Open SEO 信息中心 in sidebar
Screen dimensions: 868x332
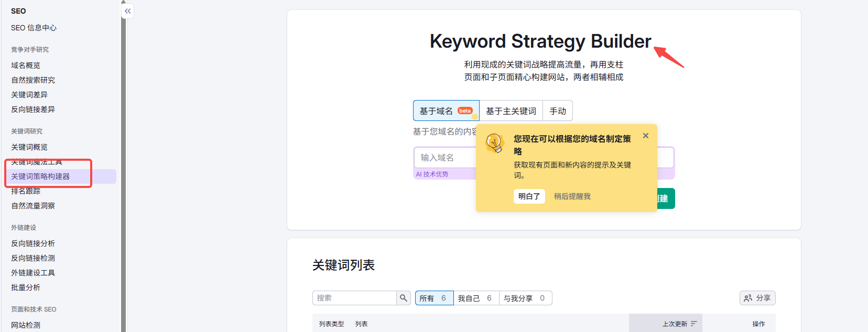click(34, 28)
